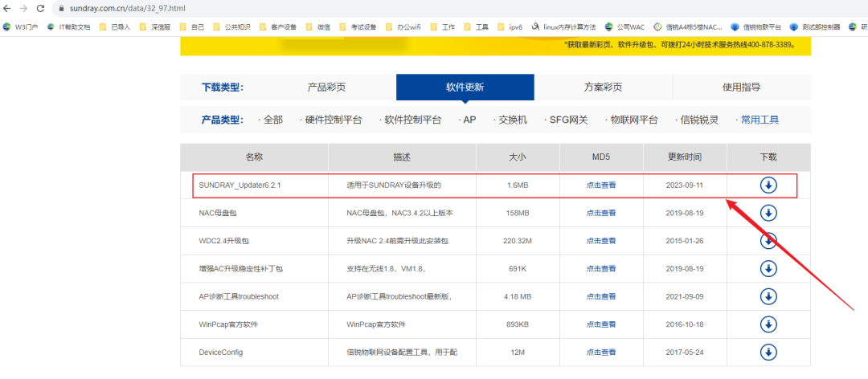Download the NAC母盘包 package

point(768,213)
